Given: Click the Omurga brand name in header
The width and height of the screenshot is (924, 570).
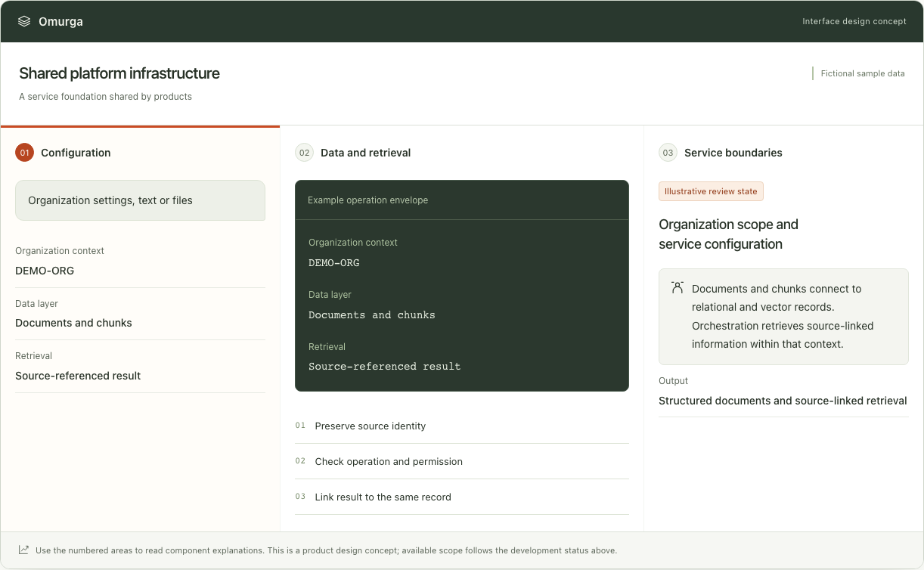Looking at the screenshot, I should (60, 22).
